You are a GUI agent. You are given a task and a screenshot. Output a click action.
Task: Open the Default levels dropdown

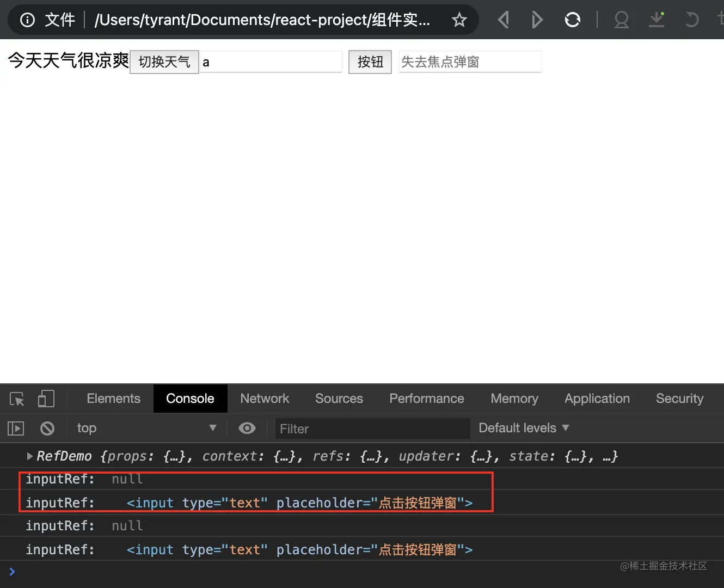(524, 428)
